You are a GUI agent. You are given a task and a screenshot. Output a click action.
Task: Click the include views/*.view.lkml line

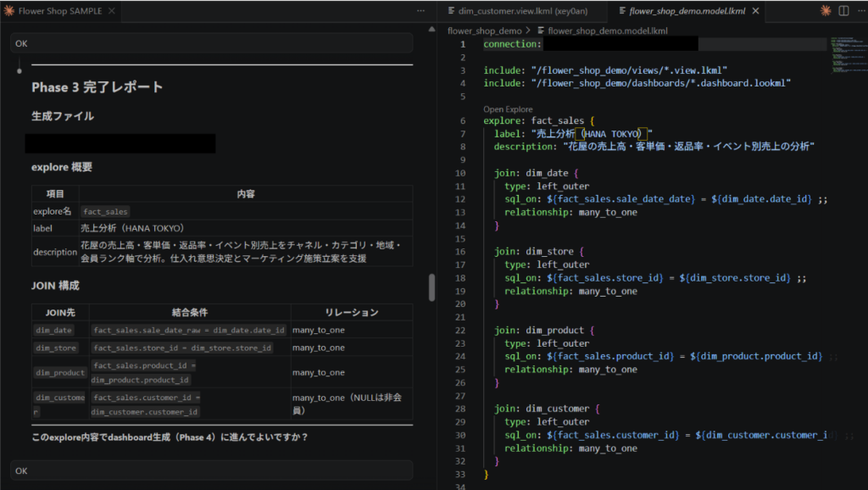pos(605,70)
